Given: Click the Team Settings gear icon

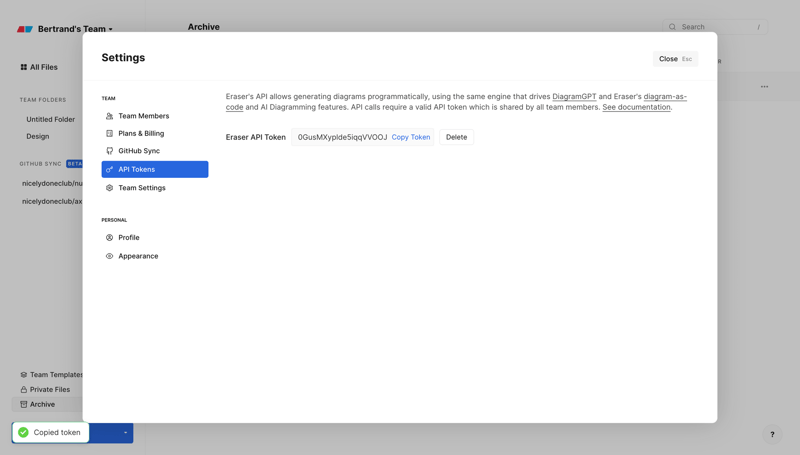Looking at the screenshot, I should tap(109, 188).
